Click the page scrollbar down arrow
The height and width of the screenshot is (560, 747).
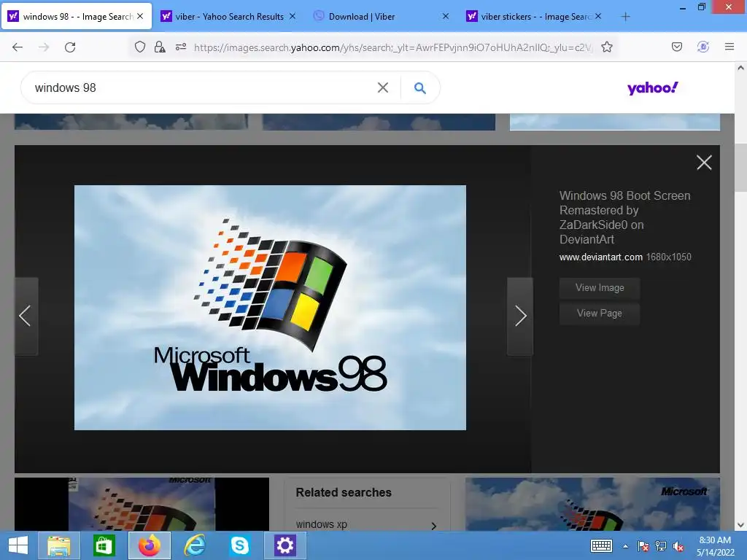click(x=740, y=525)
